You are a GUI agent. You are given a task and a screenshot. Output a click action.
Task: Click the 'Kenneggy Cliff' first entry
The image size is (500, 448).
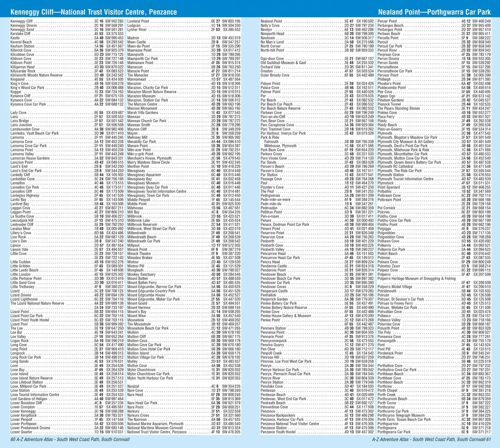(67, 21)
